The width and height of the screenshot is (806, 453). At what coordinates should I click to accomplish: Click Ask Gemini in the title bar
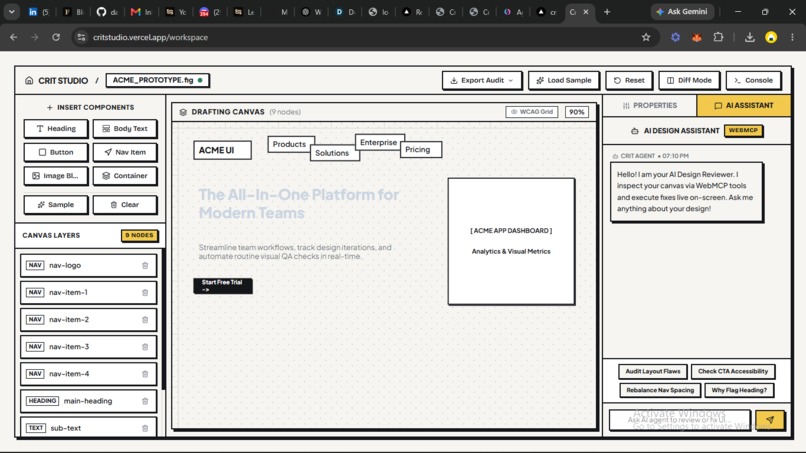682,11
